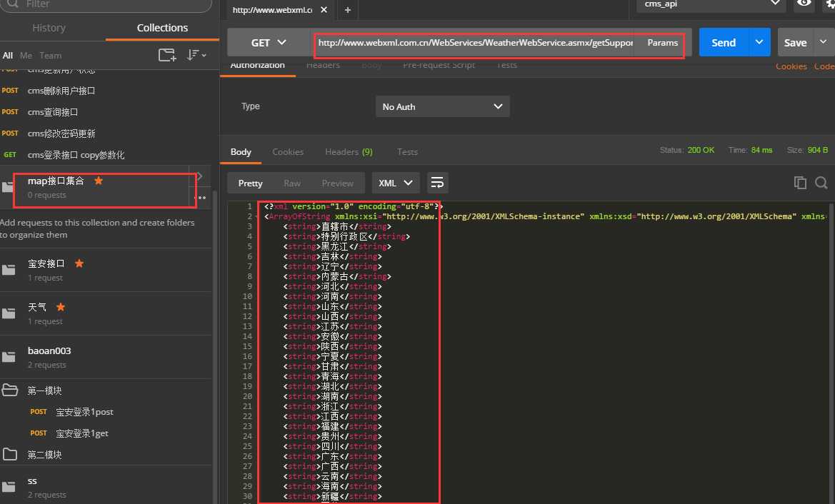Filter collections by All

click(x=7, y=56)
